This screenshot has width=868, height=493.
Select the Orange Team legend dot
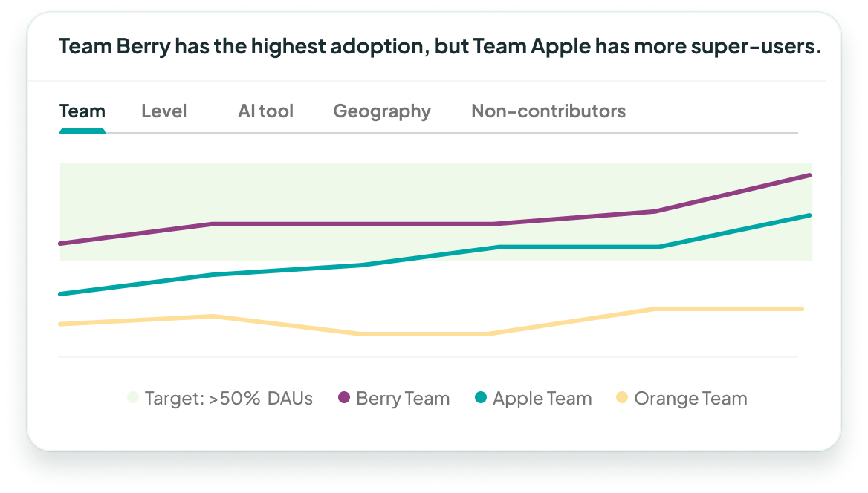point(624,399)
